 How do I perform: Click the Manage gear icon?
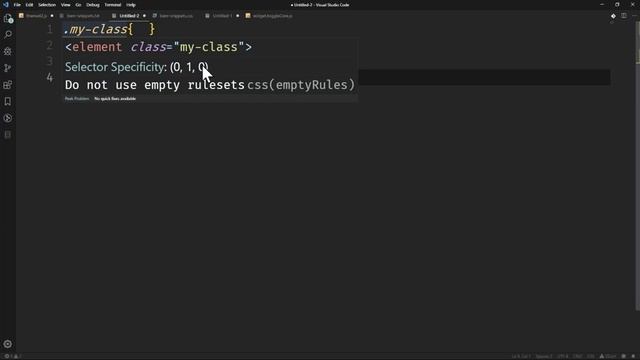pyautogui.click(x=8, y=344)
